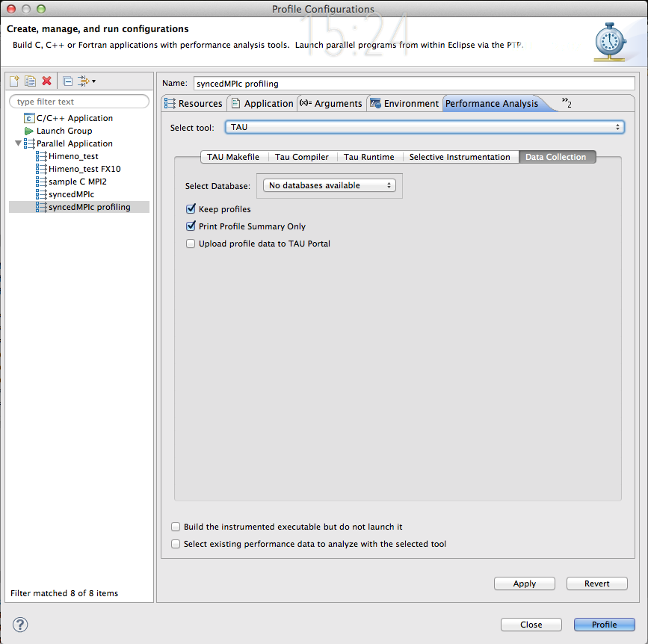
Task: Switch to the Resources tab
Action: tap(194, 103)
